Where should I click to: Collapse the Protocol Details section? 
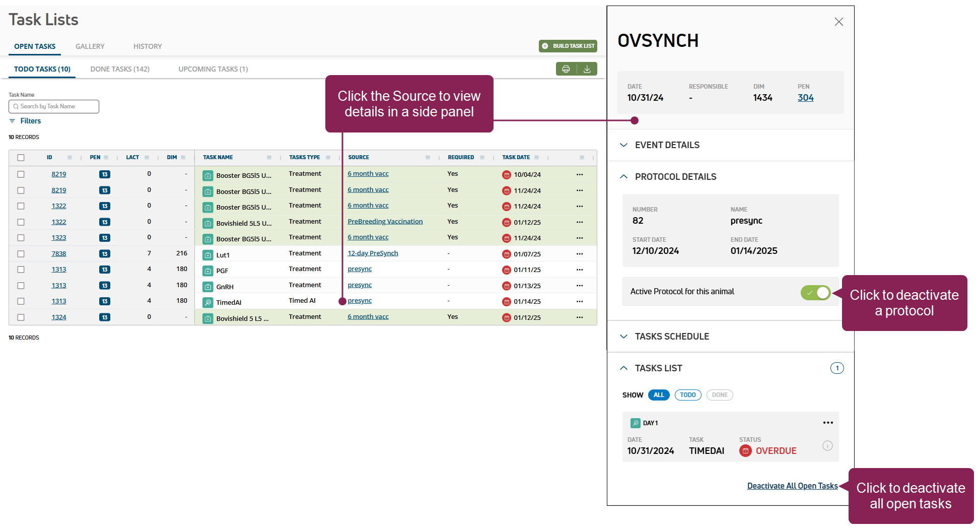[675, 177]
